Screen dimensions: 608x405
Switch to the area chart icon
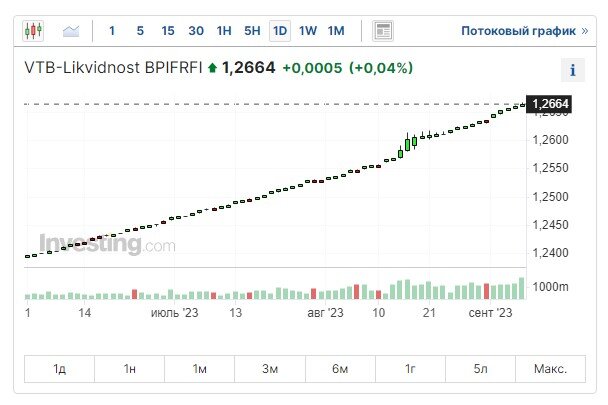tap(71, 31)
